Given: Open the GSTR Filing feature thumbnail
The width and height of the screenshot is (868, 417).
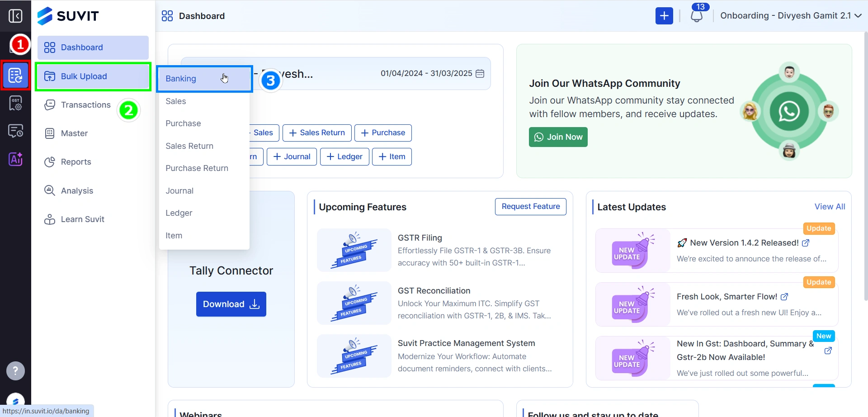Looking at the screenshot, I should [x=354, y=250].
